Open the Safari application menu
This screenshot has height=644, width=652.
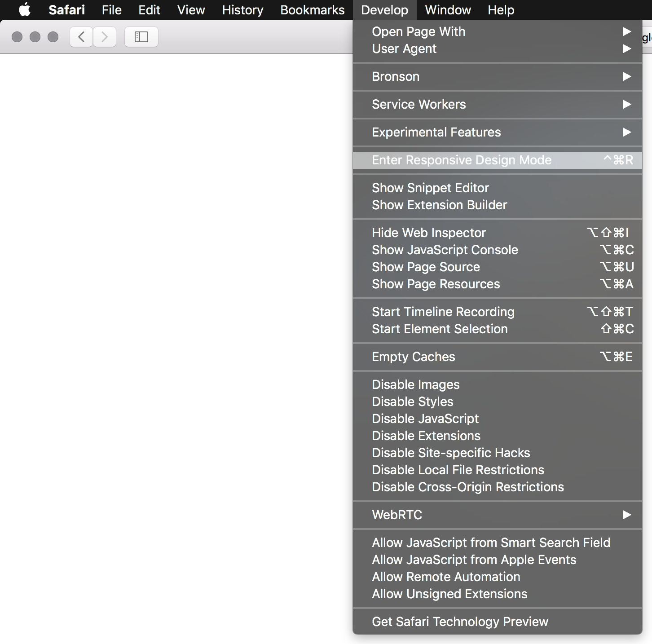[66, 10]
